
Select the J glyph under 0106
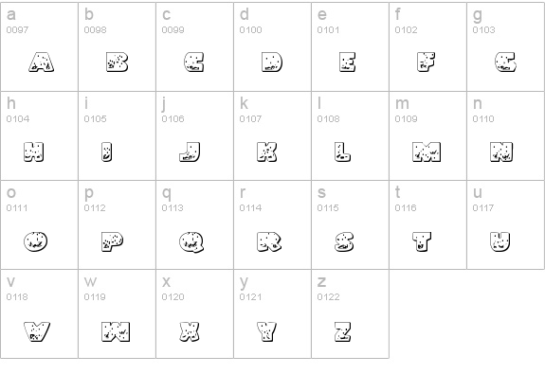190,151
